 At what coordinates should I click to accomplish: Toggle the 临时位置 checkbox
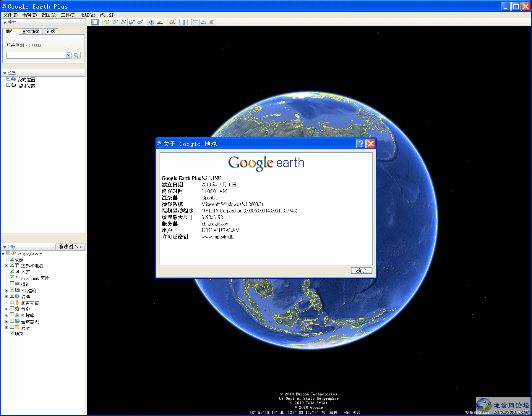9,85
